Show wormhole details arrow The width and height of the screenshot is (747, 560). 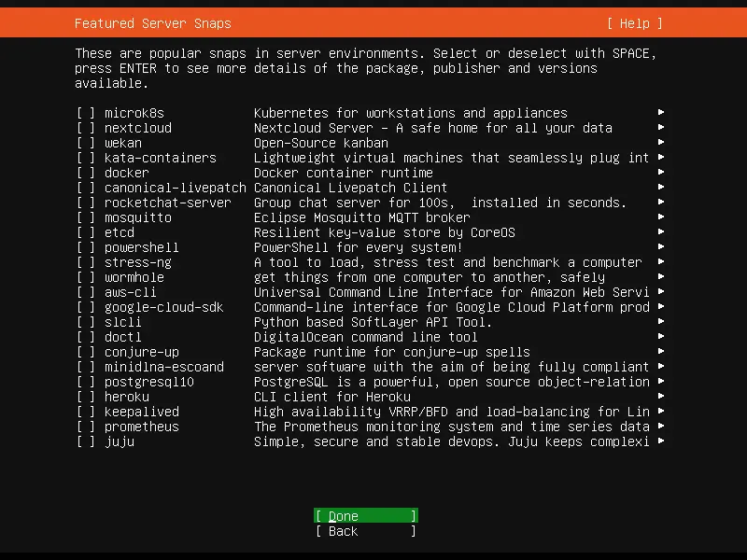click(x=661, y=276)
